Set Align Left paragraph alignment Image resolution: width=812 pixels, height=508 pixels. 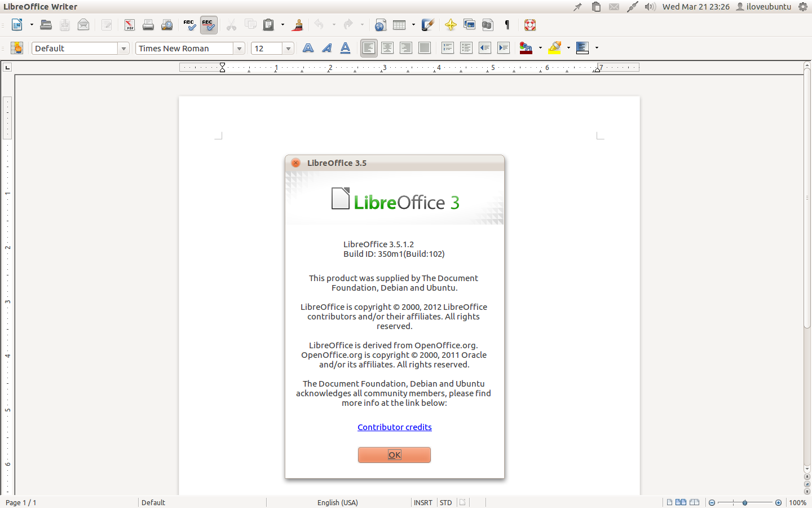369,48
